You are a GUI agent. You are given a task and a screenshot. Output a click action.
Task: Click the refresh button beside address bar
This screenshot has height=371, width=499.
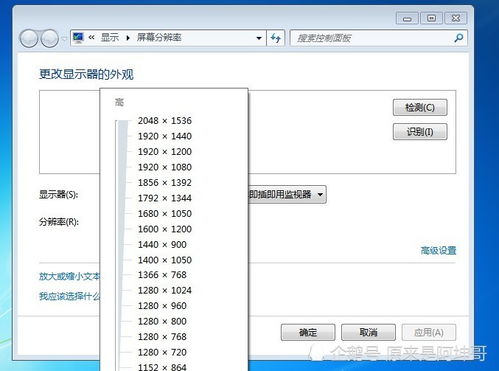(275, 38)
